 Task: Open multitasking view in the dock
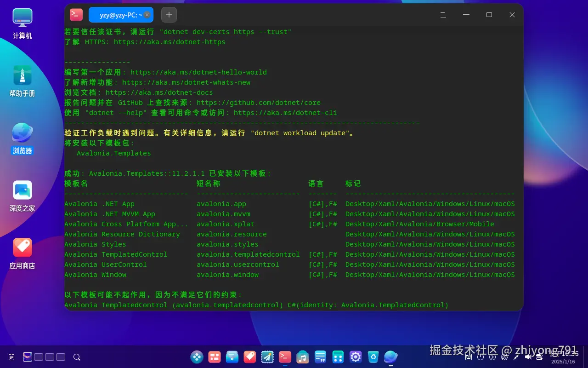click(215, 356)
